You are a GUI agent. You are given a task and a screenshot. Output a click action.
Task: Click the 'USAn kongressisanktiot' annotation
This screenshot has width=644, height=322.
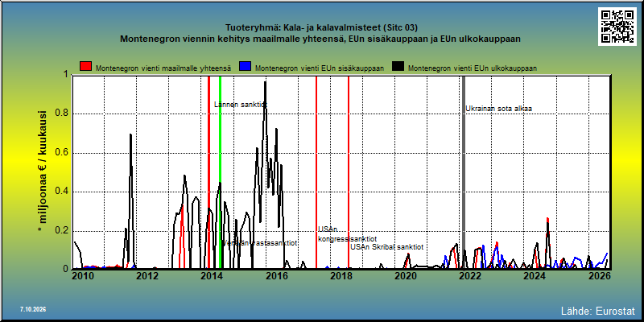pos(347,234)
